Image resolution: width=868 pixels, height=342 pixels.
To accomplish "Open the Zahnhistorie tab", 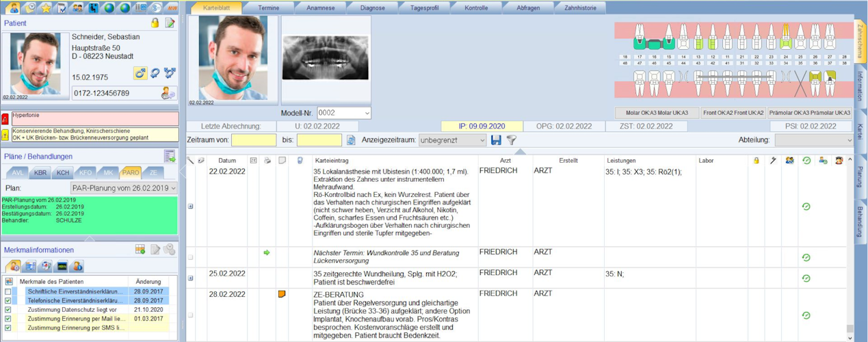I will pos(580,8).
